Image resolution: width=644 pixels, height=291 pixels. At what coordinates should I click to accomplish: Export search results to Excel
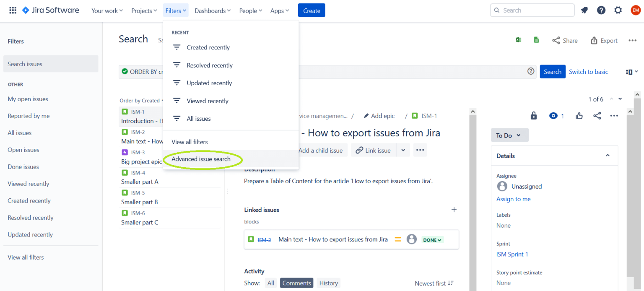tap(519, 39)
